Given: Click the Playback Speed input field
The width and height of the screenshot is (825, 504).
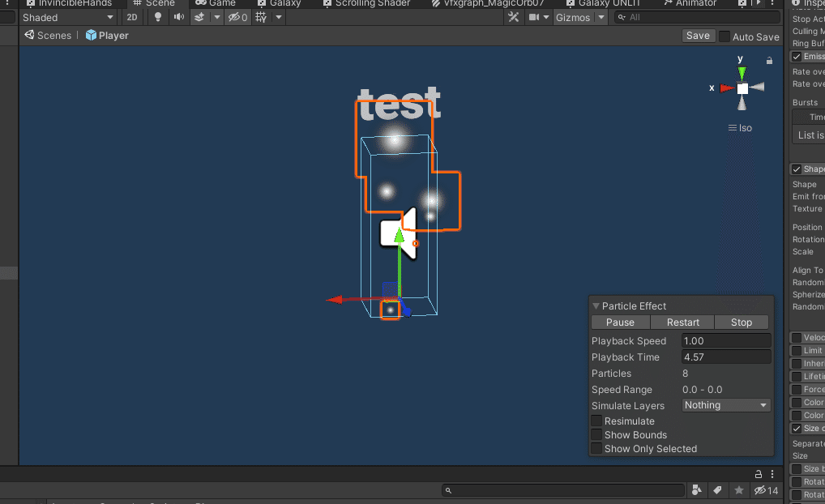Looking at the screenshot, I should (726, 341).
